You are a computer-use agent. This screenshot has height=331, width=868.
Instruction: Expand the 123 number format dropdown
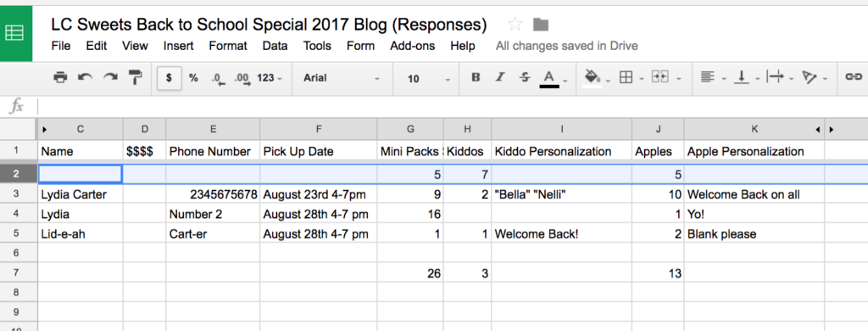pos(270,78)
